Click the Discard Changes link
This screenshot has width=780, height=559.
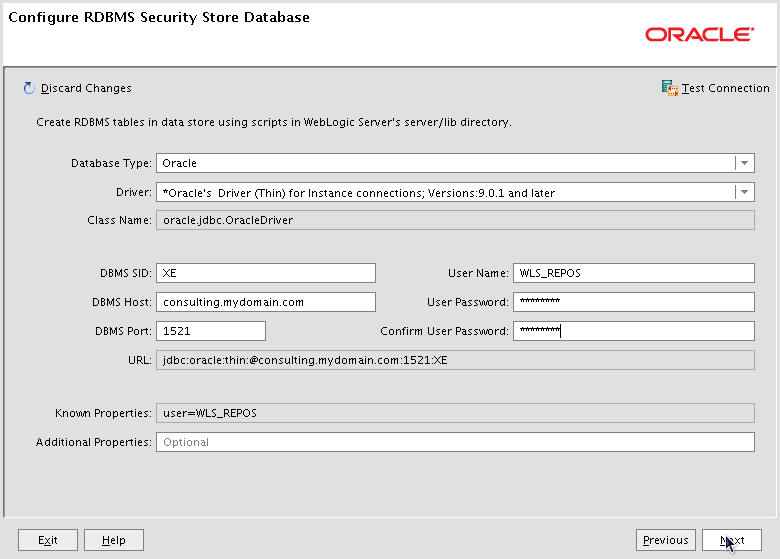pyautogui.click(x=86, y=88)
